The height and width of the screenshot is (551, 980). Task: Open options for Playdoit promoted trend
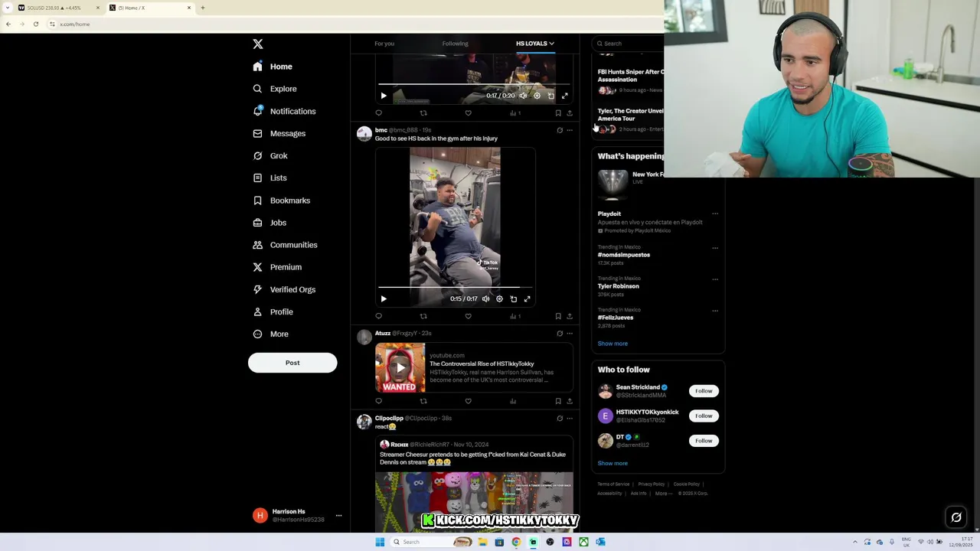pyautogui.click(x=715, y=214)
